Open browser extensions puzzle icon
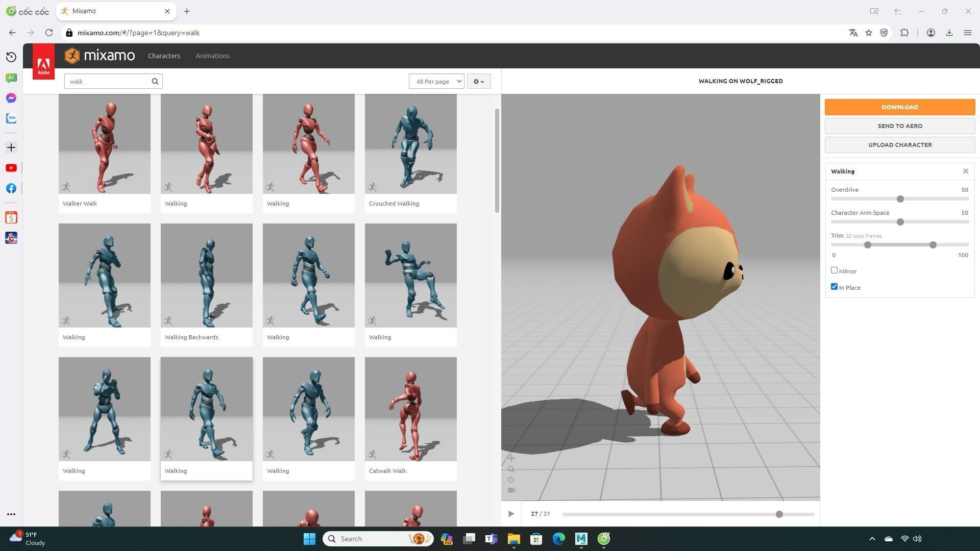Image resolution: width=980 pixels, height=551 pixels. click(904, 33)
